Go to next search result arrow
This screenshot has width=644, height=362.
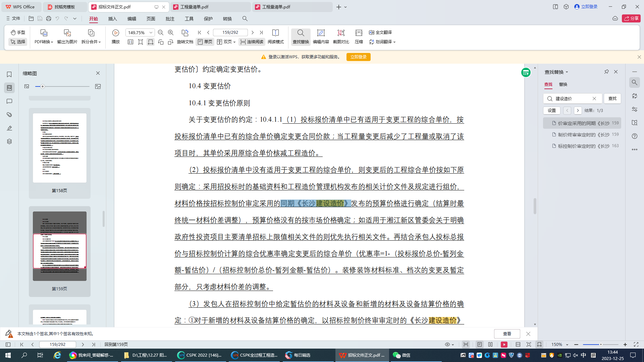(x=578, y=110)
